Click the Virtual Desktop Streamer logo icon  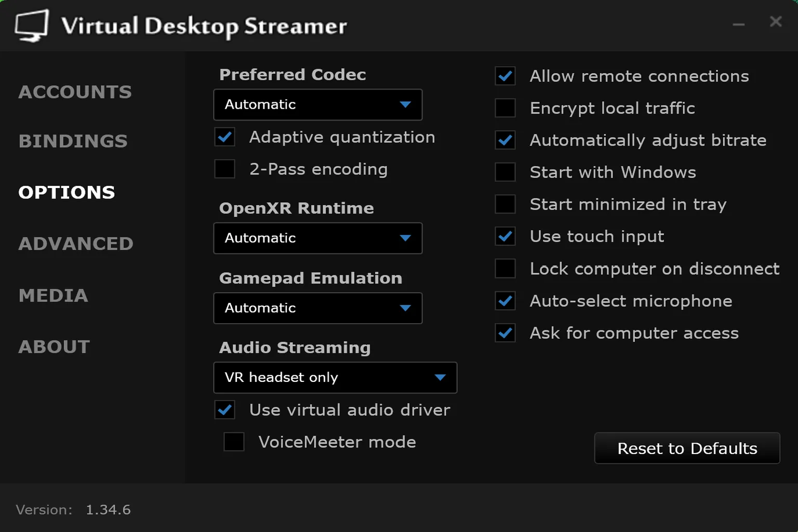pyautogui.click(x=31, y=25)
